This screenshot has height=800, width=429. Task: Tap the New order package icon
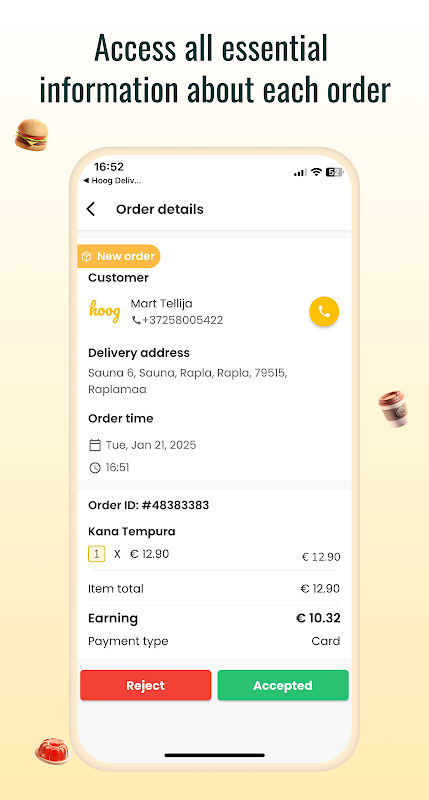coord(87,256)
